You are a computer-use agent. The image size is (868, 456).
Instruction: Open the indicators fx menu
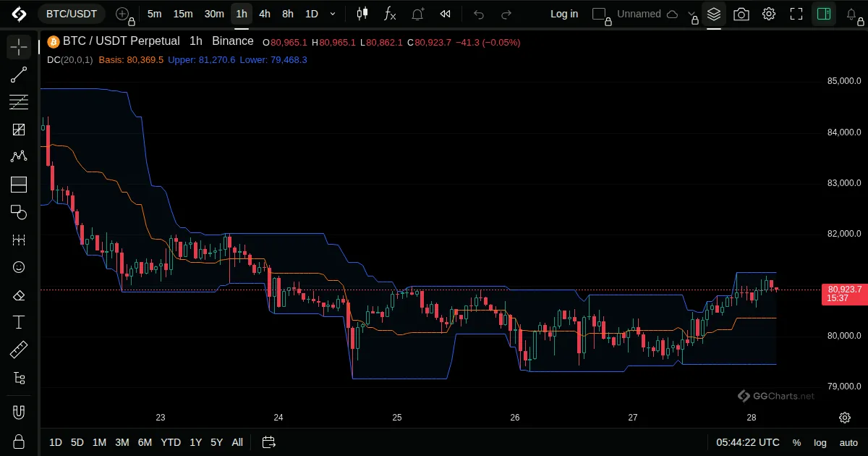click(x=390, y=14)
